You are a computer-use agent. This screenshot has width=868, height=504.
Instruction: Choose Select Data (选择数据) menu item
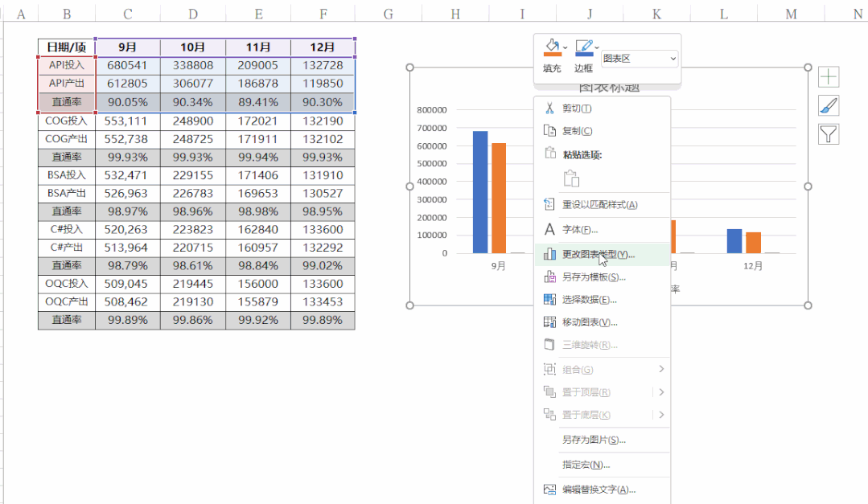point(603,300)
